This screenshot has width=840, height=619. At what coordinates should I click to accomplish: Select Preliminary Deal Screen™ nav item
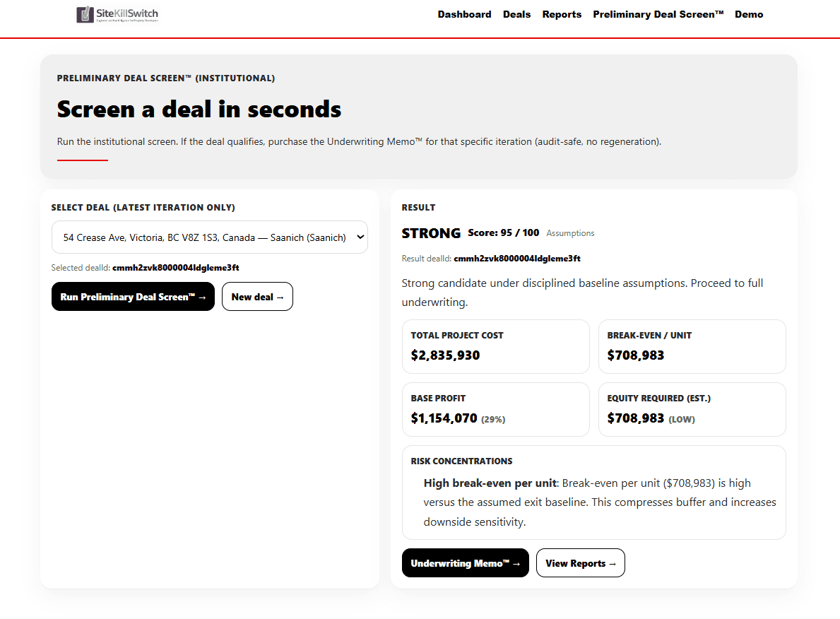coord(658,14)
